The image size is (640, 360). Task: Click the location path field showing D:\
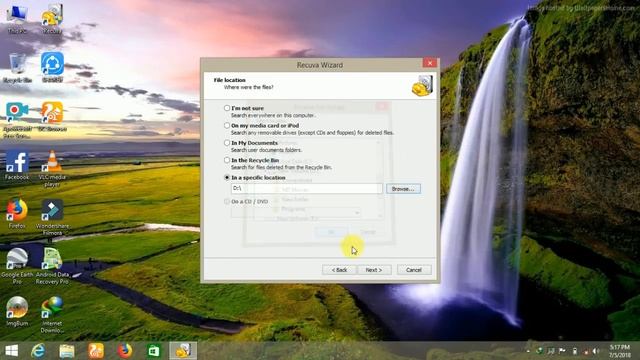[307, 189]
